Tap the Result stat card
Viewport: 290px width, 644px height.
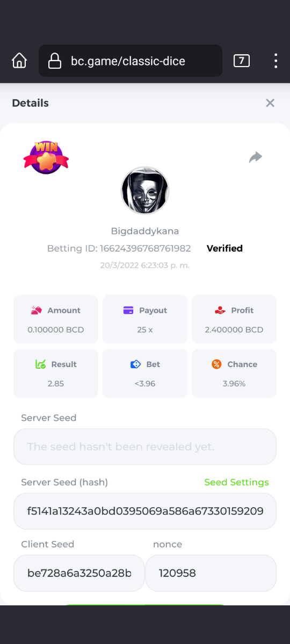(x=56, y=373)
